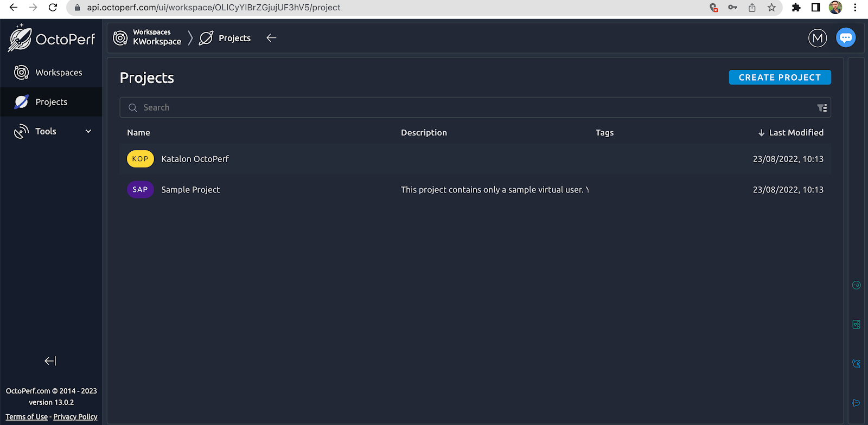Select Projects in the left sidebar
Viewport: 868px width, 425px height.
(52, 102)
